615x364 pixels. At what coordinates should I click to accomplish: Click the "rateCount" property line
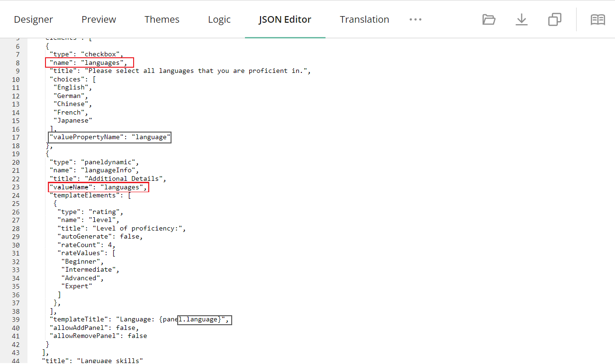pyautogui.click(x=86, y=245)
